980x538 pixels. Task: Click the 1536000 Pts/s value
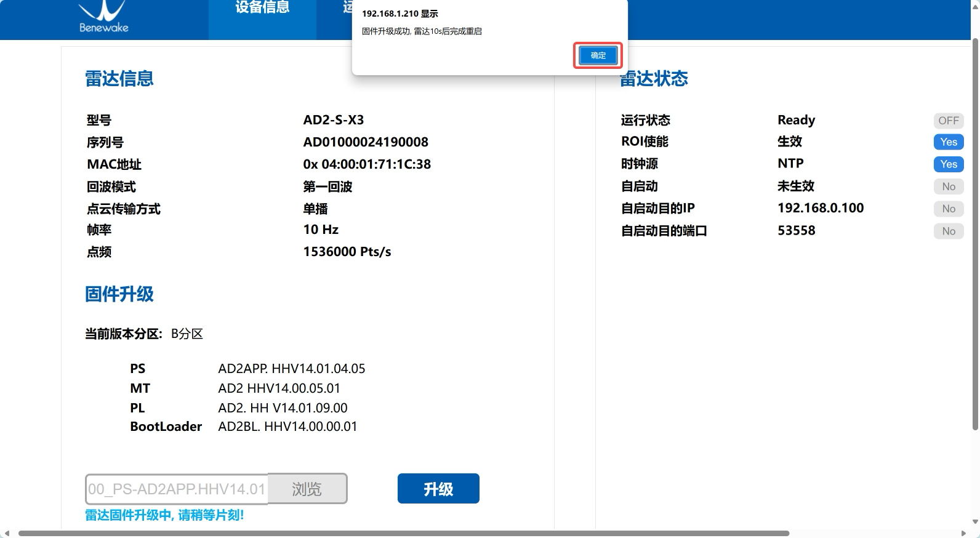coord(347,252)
